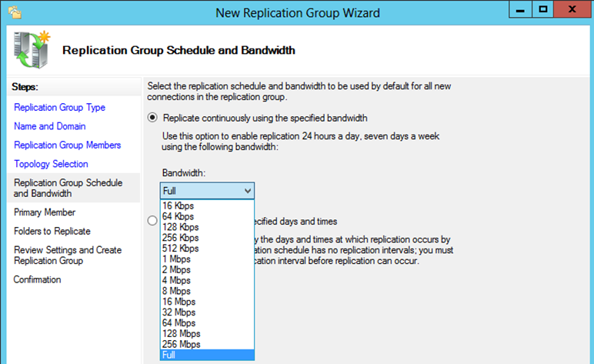Maximize the wizard window

[x=543, y=11]
